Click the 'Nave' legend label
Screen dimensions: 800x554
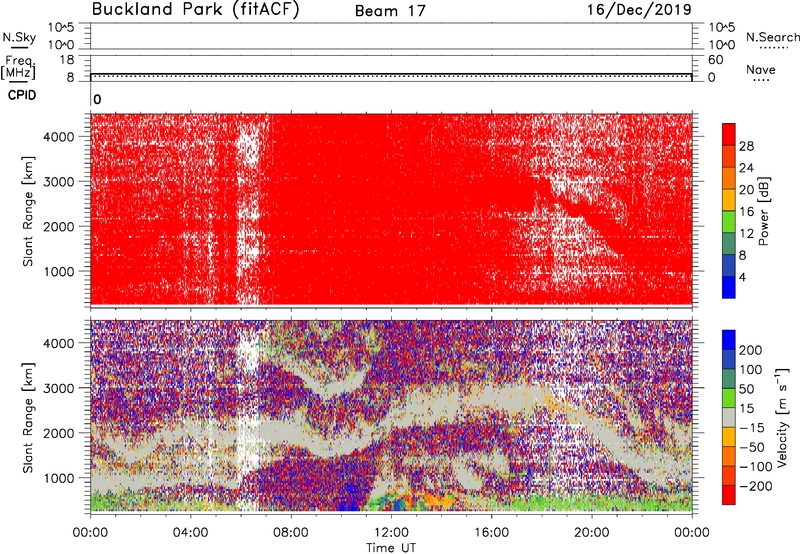tap(761, 69)
